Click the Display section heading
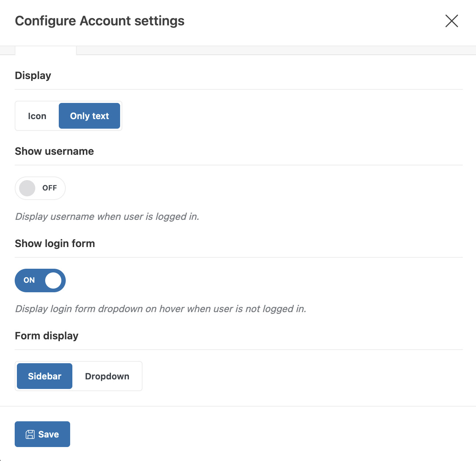Viewport: 476px width, 461px height. (33, 76)
